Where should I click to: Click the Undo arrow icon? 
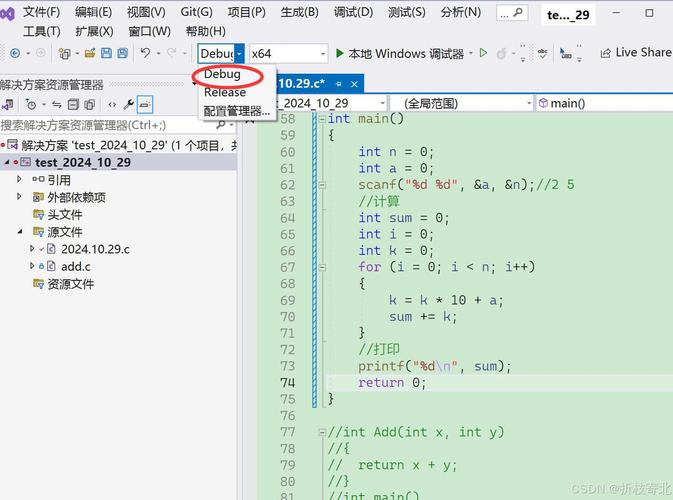(146, 53)
